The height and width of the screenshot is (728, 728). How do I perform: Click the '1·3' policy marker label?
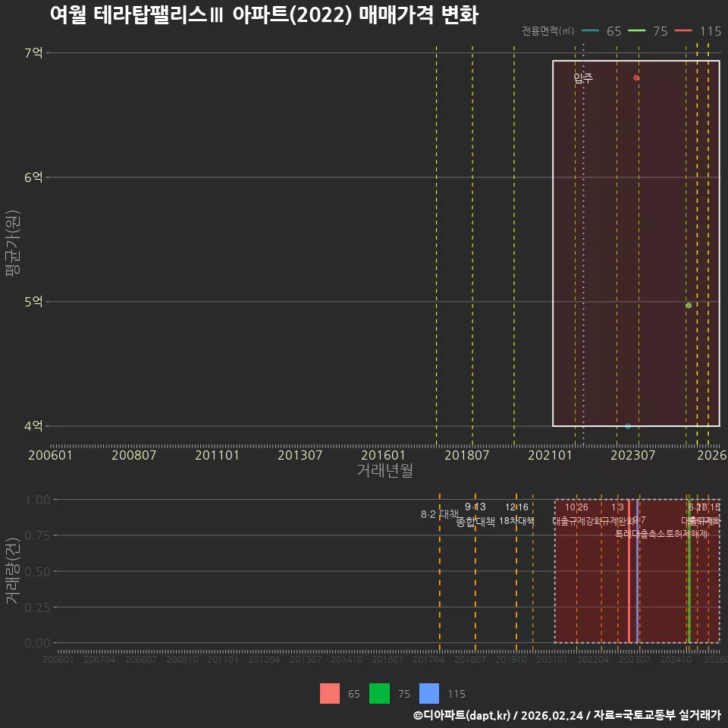coord(617,507)
